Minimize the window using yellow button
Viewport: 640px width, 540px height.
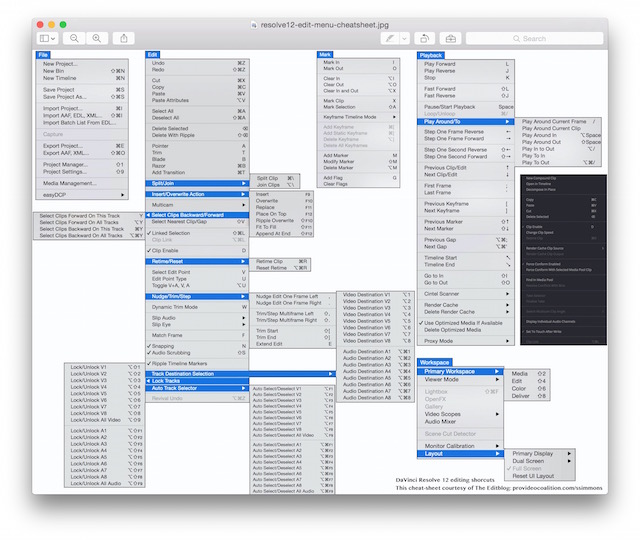(51, 24)
